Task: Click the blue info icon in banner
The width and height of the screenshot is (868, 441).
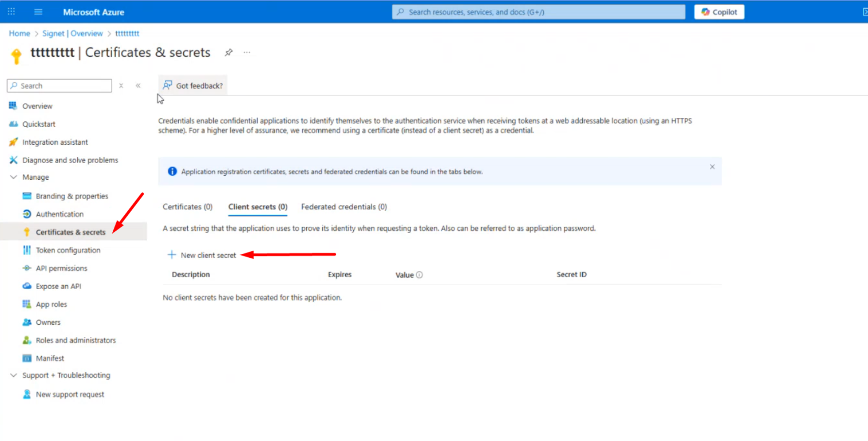Action: coord(172,171)
